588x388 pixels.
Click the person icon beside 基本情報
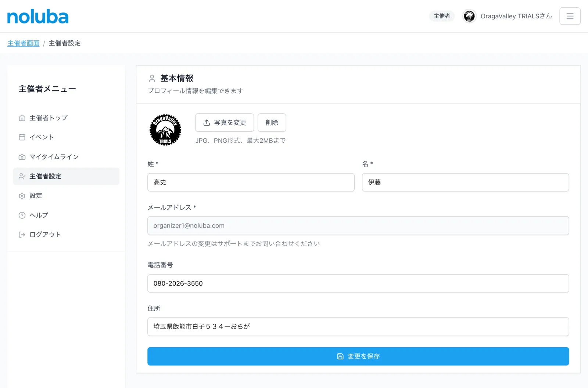[152, 78]
